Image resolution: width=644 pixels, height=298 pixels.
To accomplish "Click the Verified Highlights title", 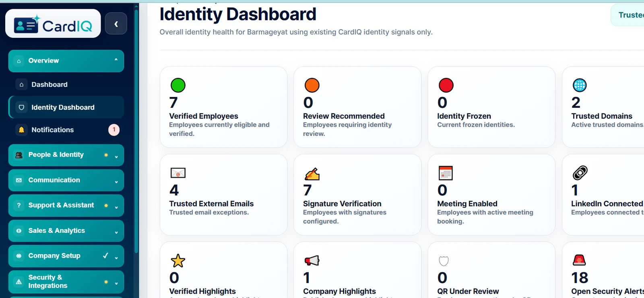I will click(x=202, y=291).
